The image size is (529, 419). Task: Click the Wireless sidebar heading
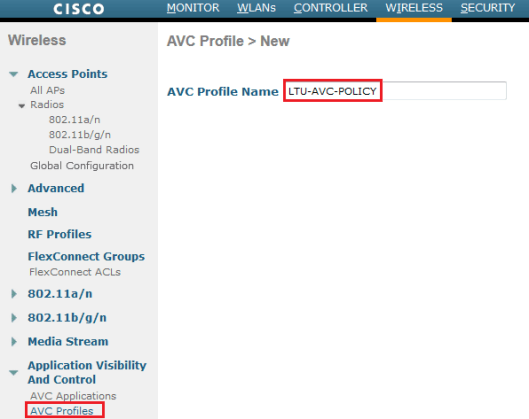[37, 40]
